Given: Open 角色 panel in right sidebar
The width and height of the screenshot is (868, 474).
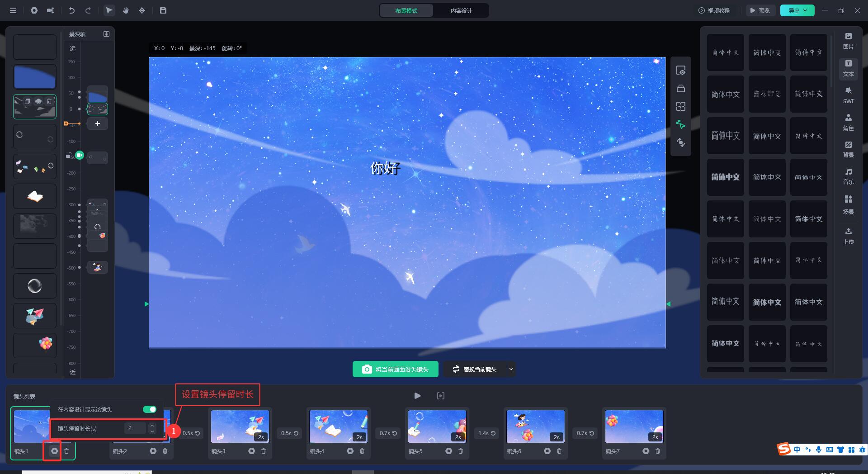Looking at the screenshot, I should click(848, 123).
